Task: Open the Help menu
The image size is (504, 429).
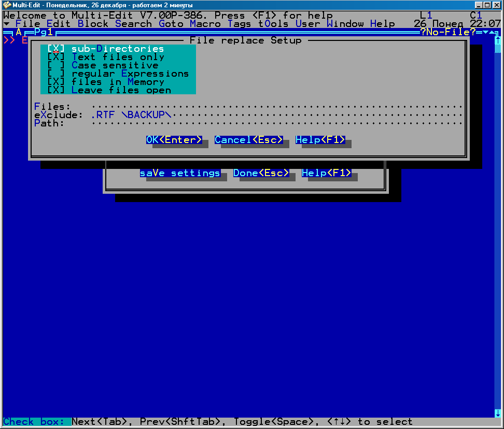Action: (383, 24)
